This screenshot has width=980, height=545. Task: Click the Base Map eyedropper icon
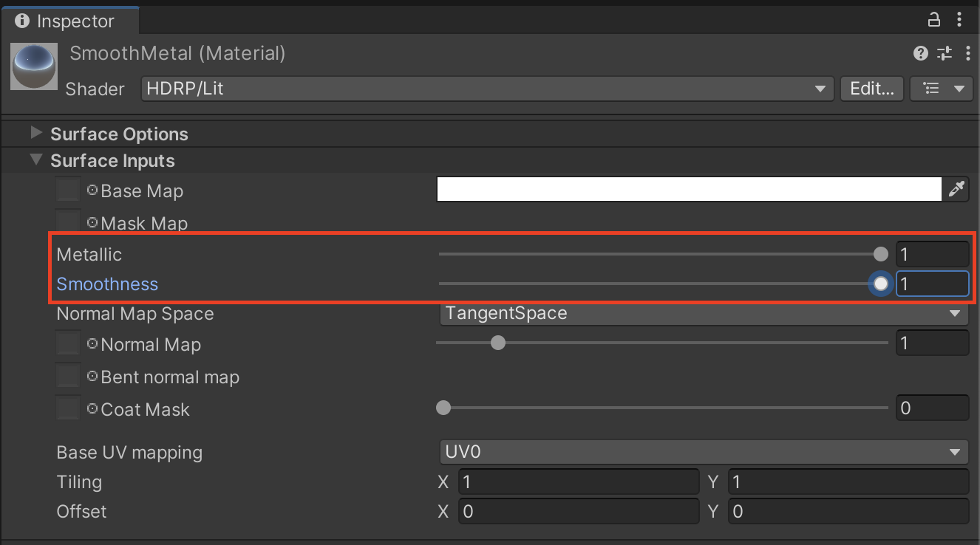pos(956,190)
